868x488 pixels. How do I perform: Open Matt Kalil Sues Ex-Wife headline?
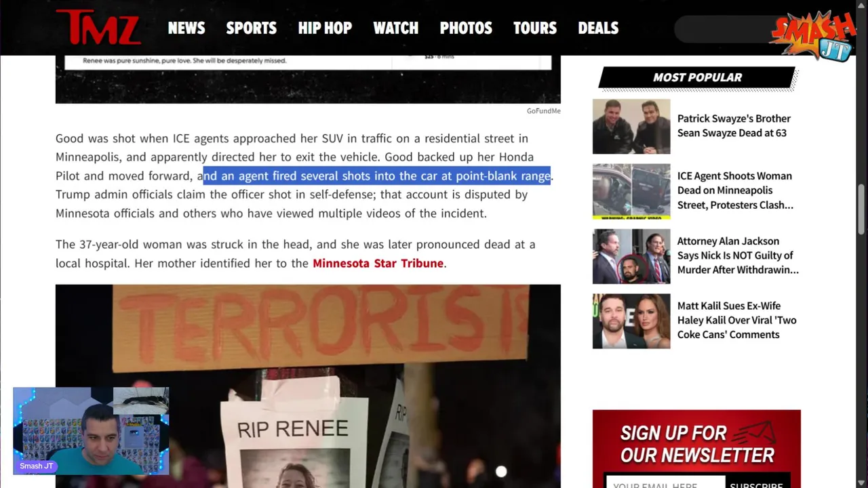point(736,320)
